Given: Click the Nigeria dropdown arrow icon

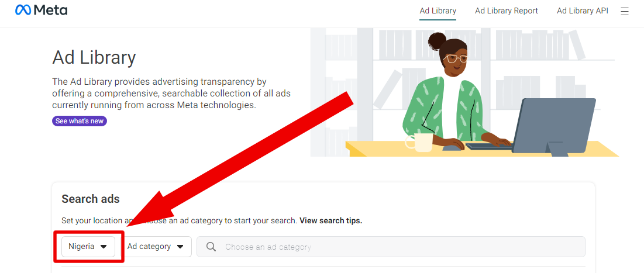Looking at the screenshot, I should tap(104, 247).
